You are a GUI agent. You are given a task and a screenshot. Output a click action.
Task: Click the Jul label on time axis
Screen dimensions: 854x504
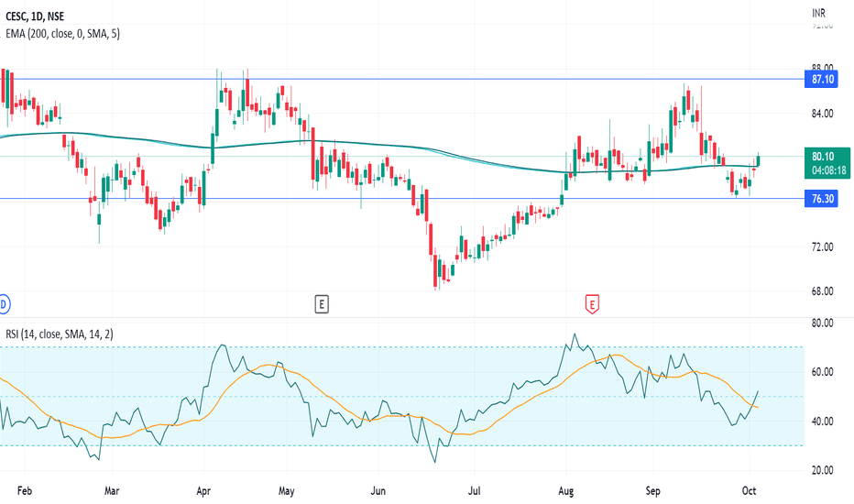(475, 491)
